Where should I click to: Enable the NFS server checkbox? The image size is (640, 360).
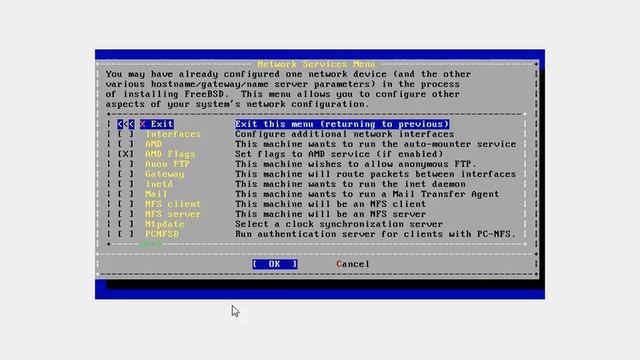coord(126,214)
